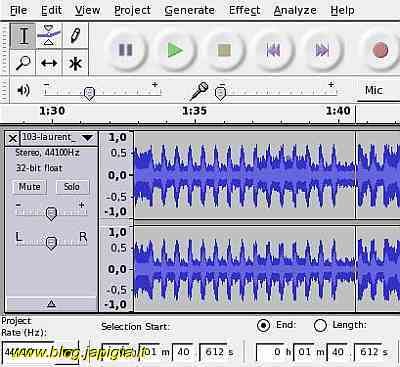Screen dimensions: 400x367
Task: Click the End hours field
Action: (x=269, y=352)
